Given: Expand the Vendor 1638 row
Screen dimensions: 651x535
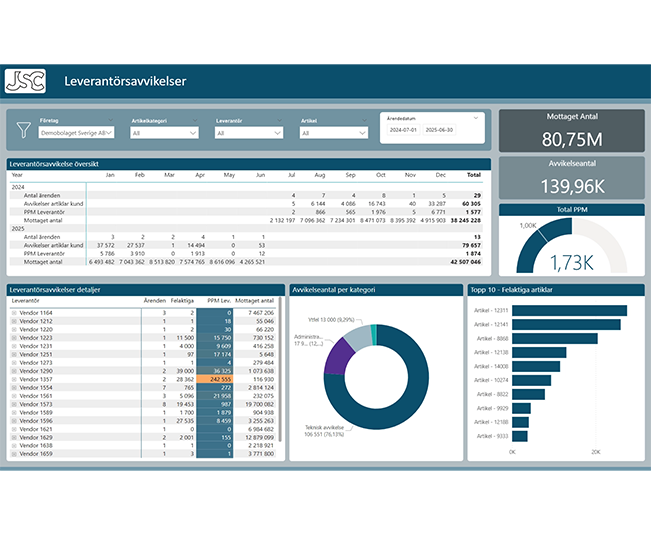Looking at the screenshot, I should 14,446.
